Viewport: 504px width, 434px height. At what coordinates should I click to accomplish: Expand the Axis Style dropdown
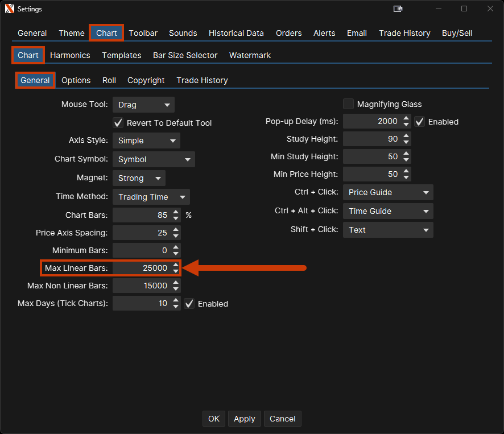[x=146, y=140]
